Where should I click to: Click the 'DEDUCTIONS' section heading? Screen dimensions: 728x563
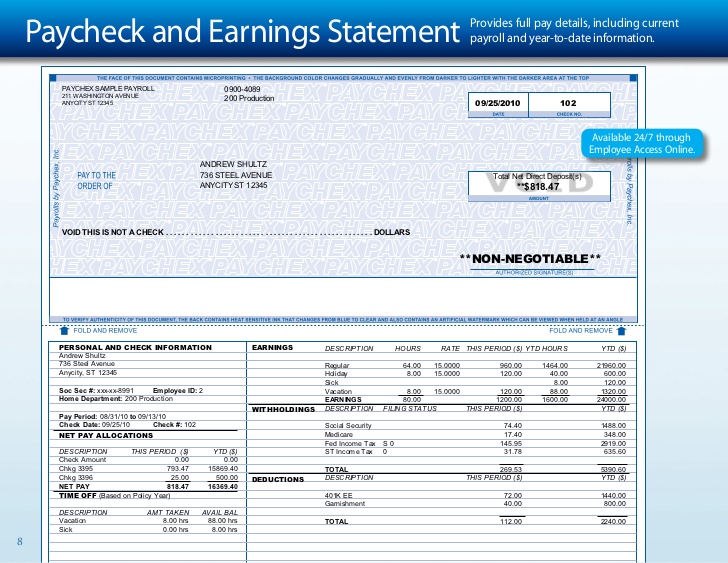tap(278, 479)
